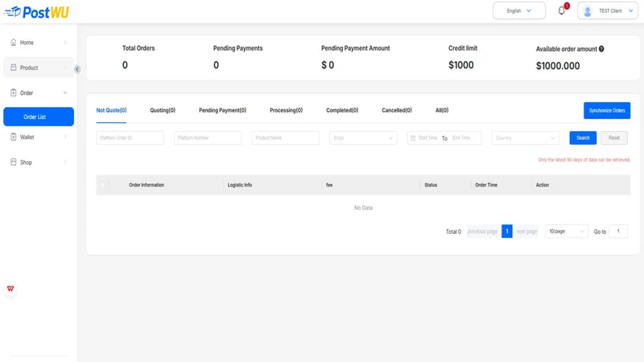The height and width of the screenshot is (362, 644).
Task: Click the Status column header
Action: pyautogui.click(x=431, y=185)
